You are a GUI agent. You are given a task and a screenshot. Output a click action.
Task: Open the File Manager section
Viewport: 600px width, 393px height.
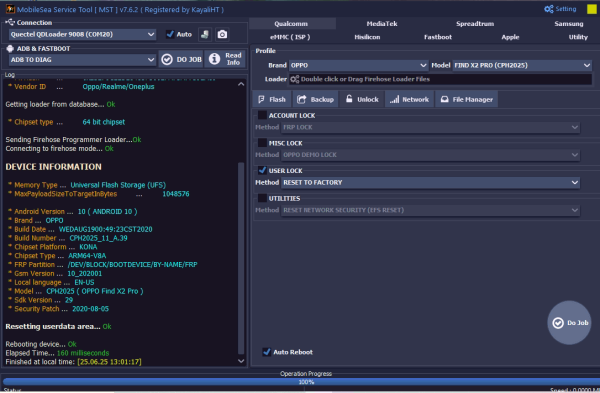(467, 99)
